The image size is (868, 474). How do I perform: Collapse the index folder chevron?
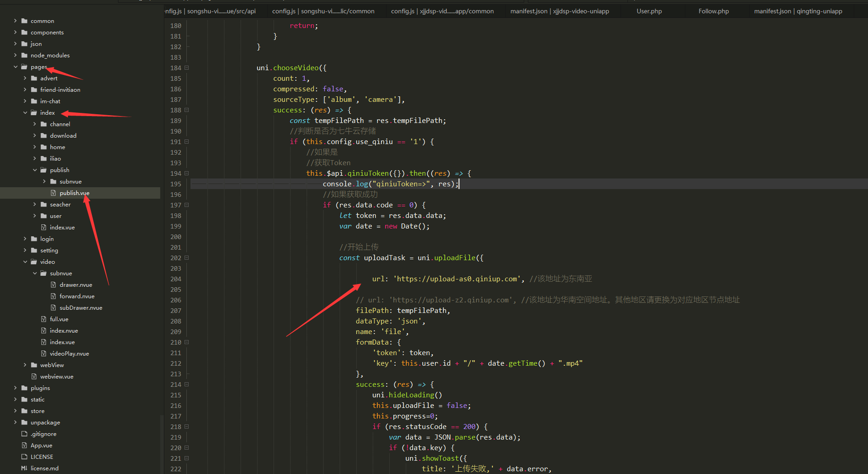pyautogui.click(x=25, y=112)
